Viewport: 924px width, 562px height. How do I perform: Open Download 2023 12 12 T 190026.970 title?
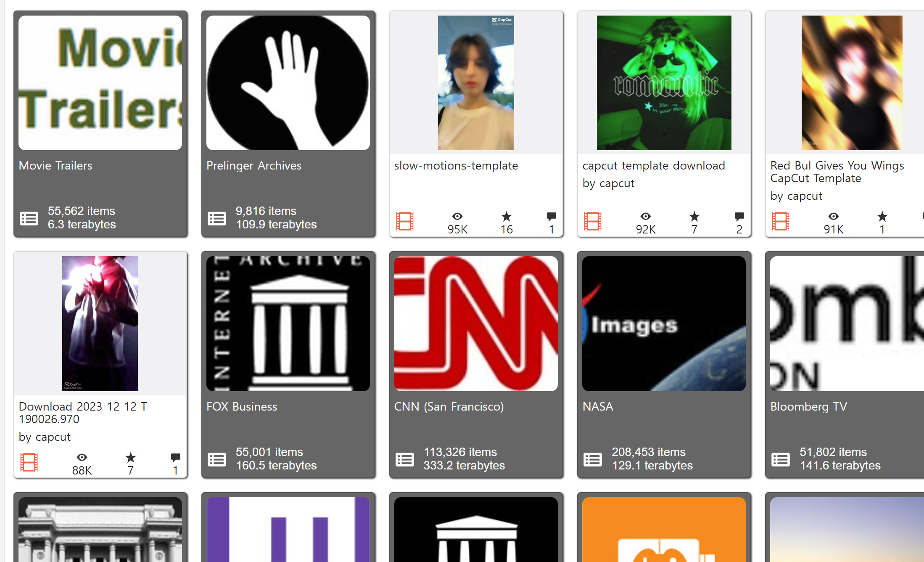coord(83,413)
